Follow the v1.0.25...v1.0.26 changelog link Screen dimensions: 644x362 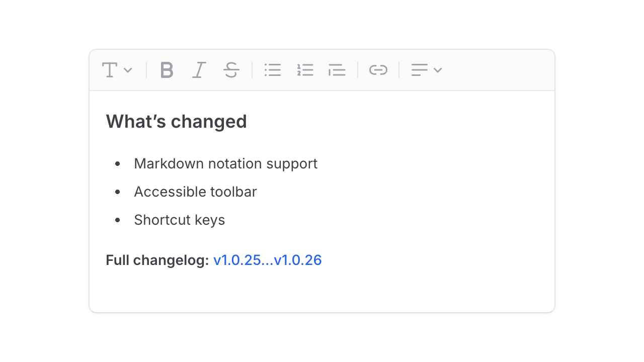[x=268, y=260]
